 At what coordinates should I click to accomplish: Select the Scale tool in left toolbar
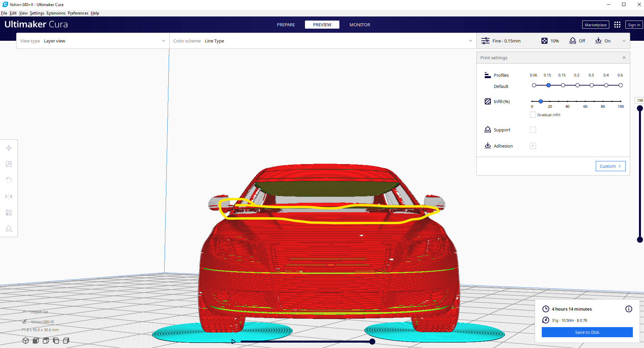(x=9, y=164)
